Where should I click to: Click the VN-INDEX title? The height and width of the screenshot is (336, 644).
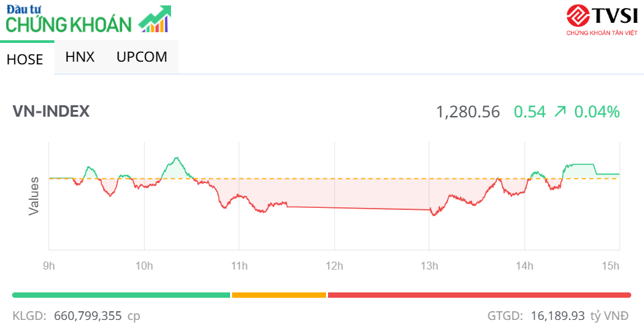pos(51,111)
